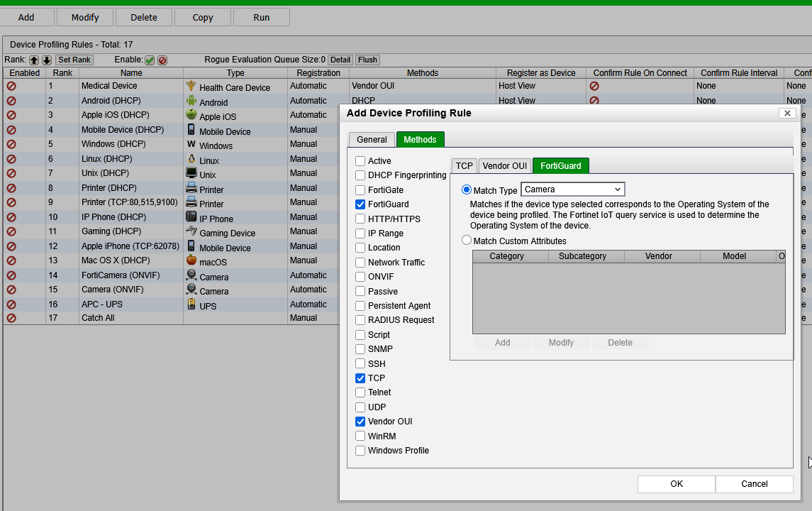Select the APC - UPS rule name
The image size is (812, 511).
coord(102,304)
